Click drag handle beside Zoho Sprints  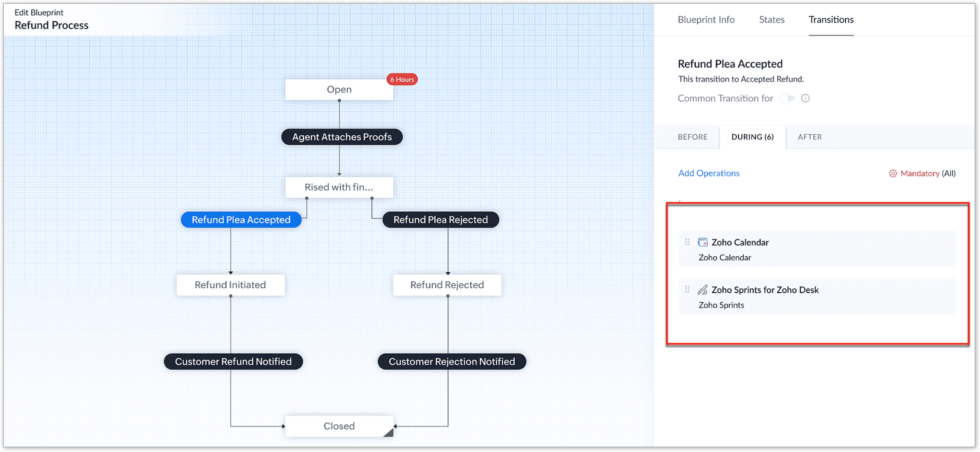click(687, 289)
